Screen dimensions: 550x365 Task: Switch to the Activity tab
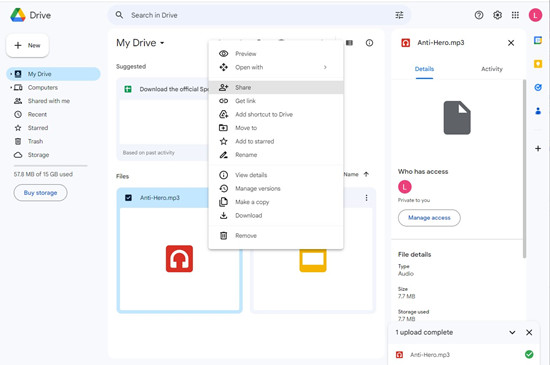coord(492,69)
